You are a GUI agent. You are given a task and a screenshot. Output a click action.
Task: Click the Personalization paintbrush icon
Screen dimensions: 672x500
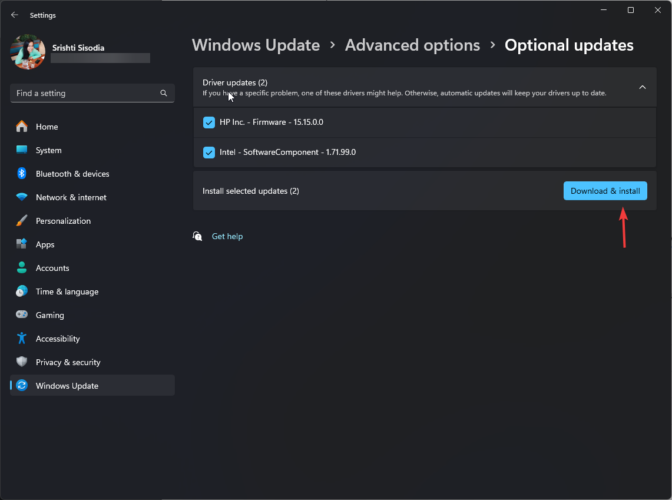coord(22,221)
